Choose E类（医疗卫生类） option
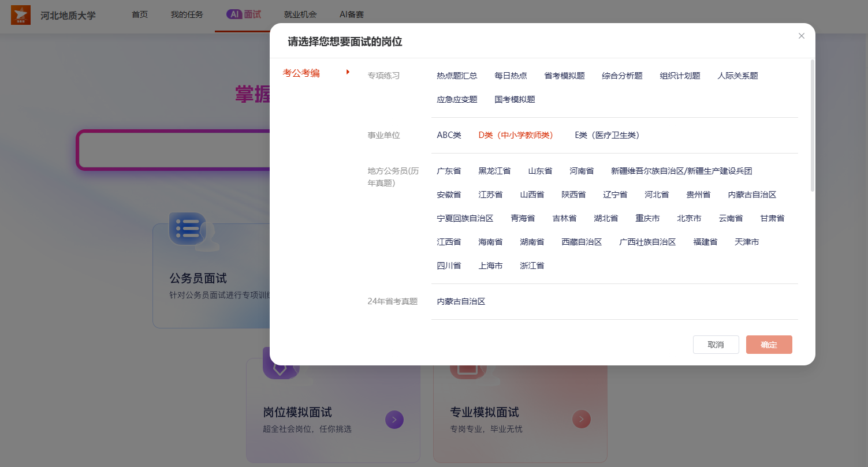 point(606,135)
